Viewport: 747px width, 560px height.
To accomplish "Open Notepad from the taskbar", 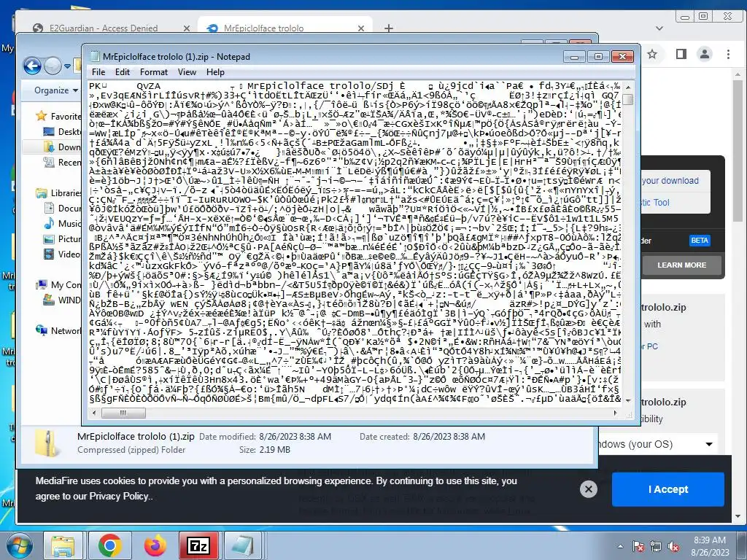I will (243, 545).
